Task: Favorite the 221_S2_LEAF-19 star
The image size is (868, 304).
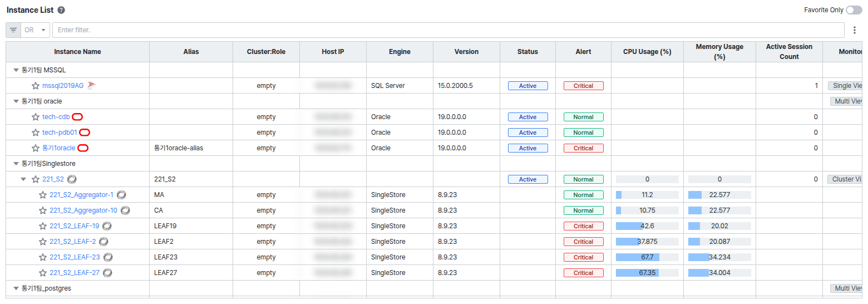Action: (43, 226)
